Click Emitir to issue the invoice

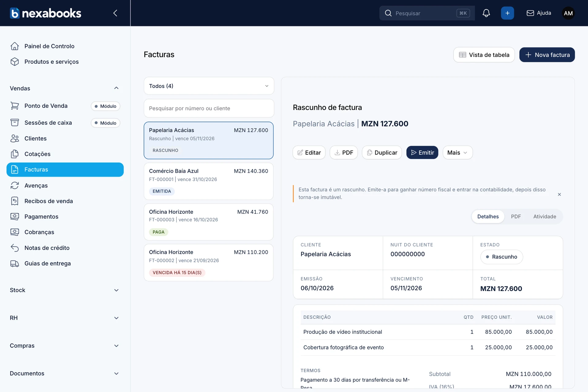[422, 153]
